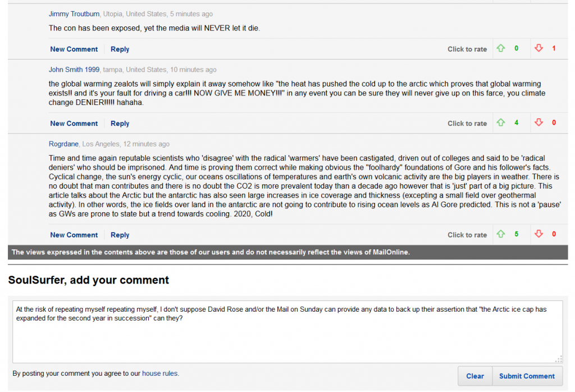Image resolution: width=575 pixels, height=392 pixels.
Task: Start a New Comment under Rogrdane's post
Action: 74,235
